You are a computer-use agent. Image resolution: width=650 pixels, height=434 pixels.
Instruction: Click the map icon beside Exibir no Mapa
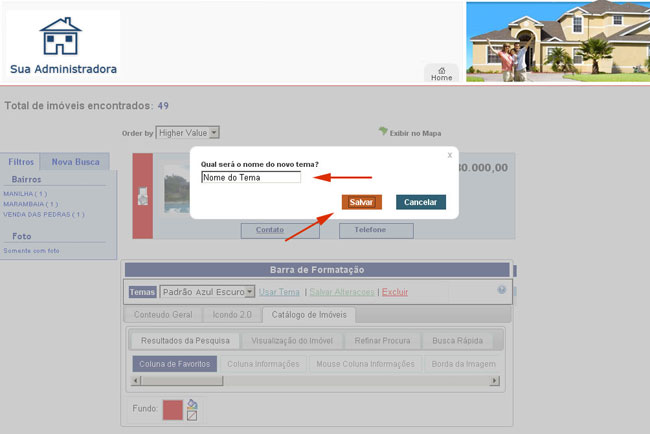pos(382,132)
